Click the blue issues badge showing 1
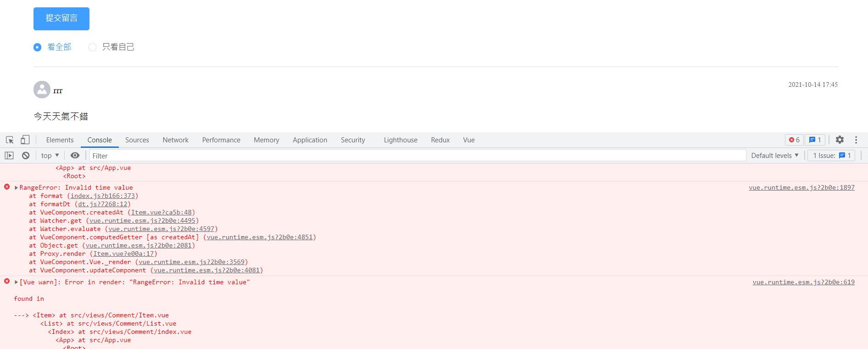 [x=815, y=140]
